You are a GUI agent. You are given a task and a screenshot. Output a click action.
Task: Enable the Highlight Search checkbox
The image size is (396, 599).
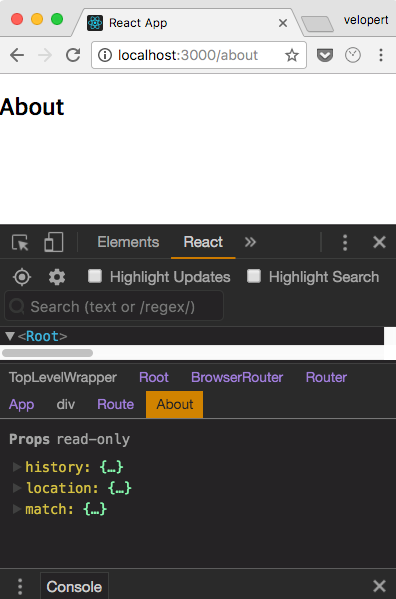(x=254, y=276)
